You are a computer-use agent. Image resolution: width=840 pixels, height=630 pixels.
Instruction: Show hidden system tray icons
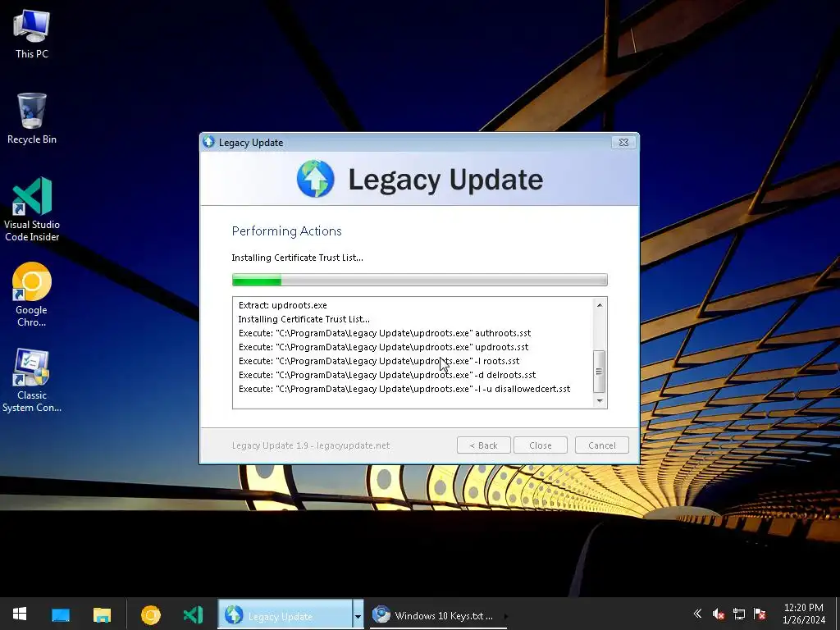[x=697, y=614]
